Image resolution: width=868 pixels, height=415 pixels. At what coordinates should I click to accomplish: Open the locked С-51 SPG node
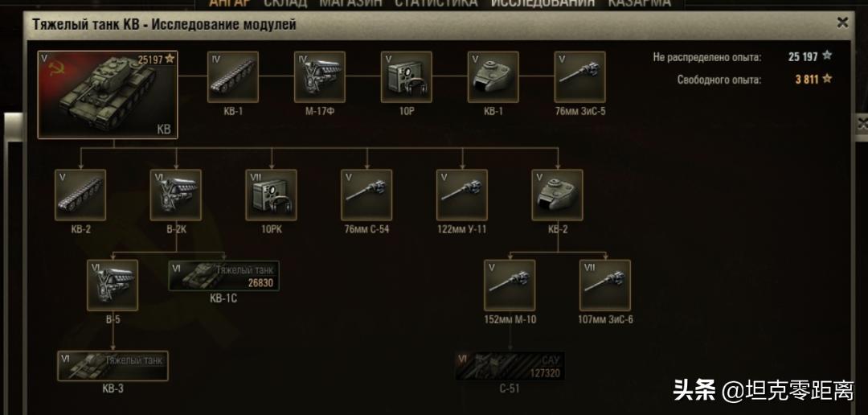coord(510,366)
